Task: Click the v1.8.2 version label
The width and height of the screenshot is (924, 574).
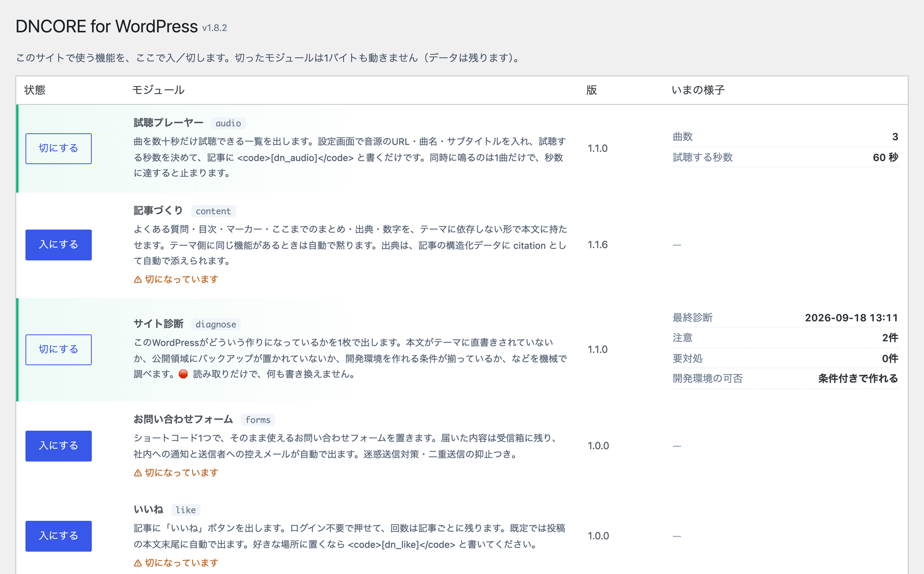Action: [x=214, y=28]
